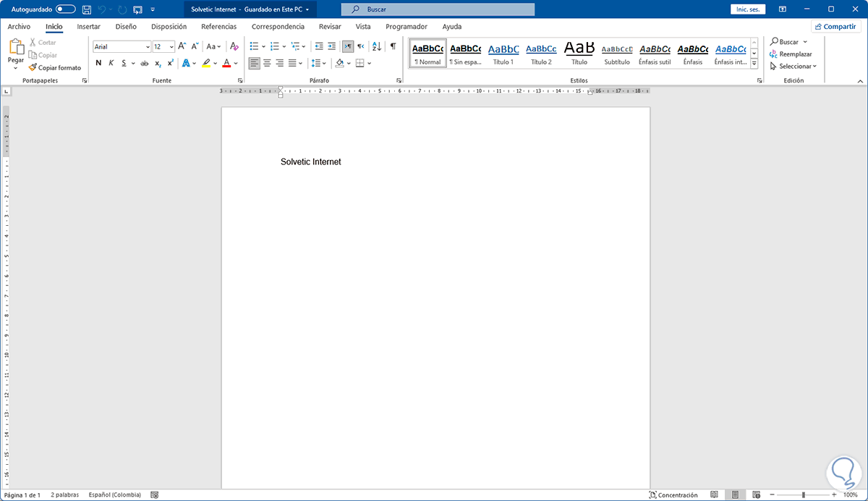Screen dimensions: 868x501
Task: Click the Copiar formato paintbrush icon
Action: pyautogui.click(x=33, y=67)
